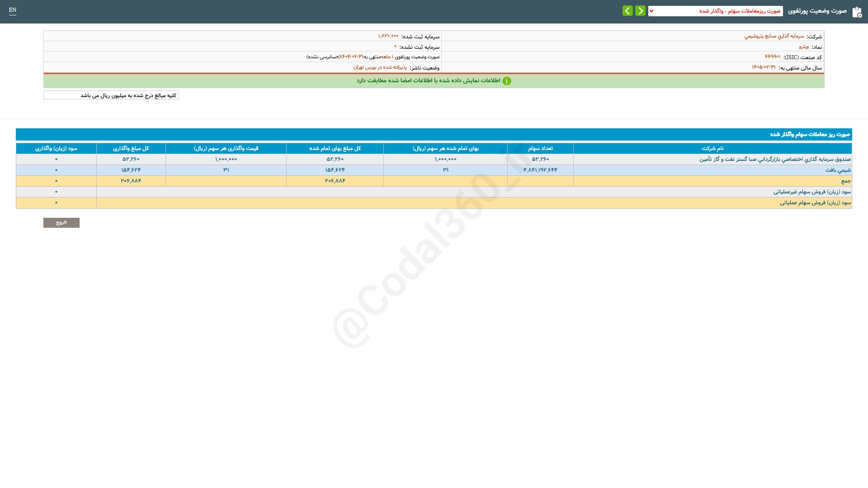Switch language with the EN link
Screen dimensions: 868x488
point(13,10)
